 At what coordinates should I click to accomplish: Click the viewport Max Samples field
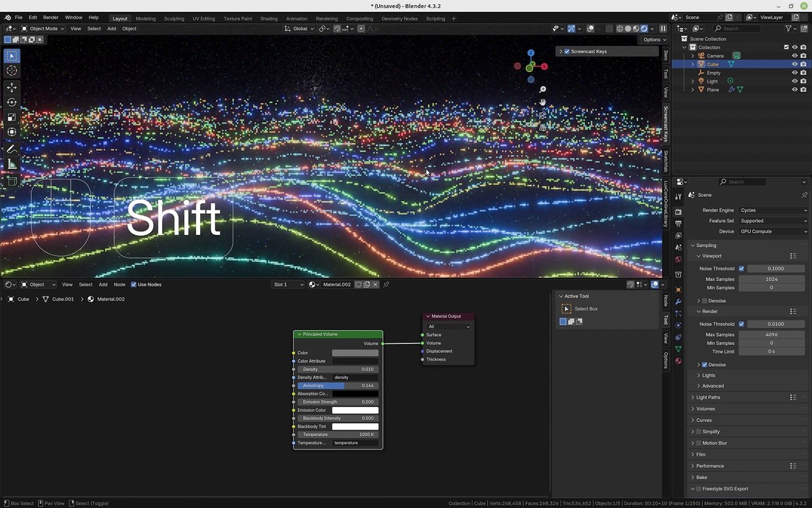(771, 279)
